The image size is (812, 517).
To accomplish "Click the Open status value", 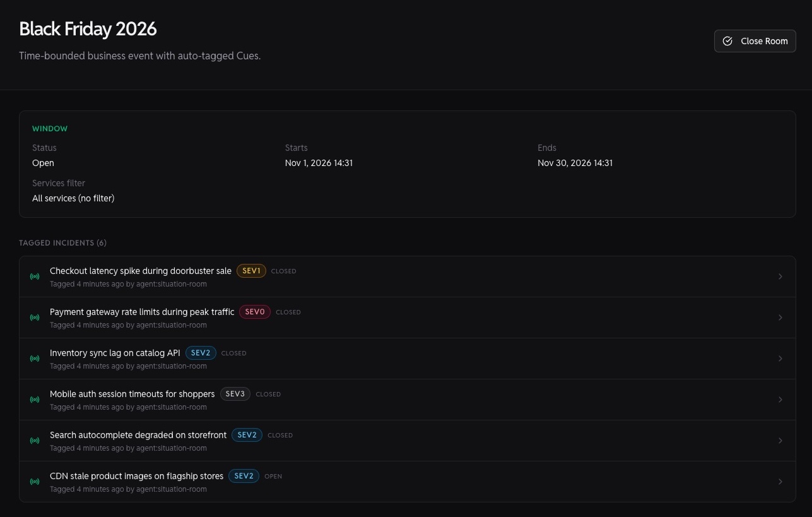I will [43, 163].
